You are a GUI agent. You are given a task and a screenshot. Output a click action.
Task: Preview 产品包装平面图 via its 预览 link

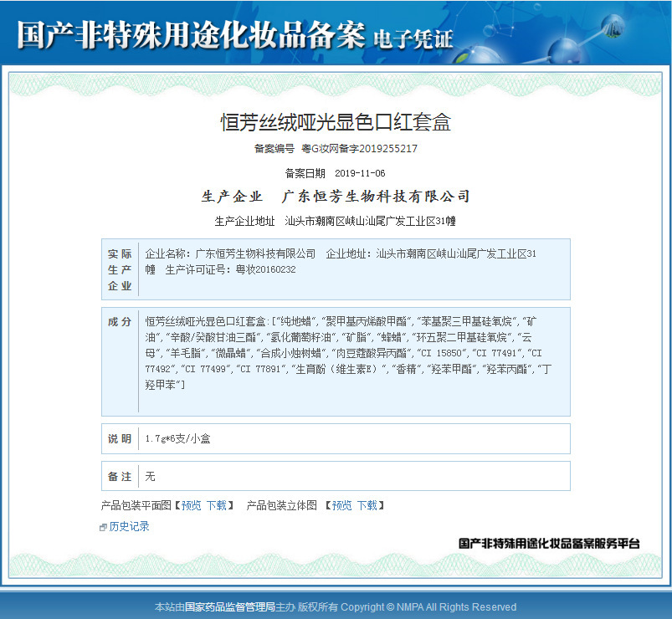pyautogui.click(x=191, y=505)
